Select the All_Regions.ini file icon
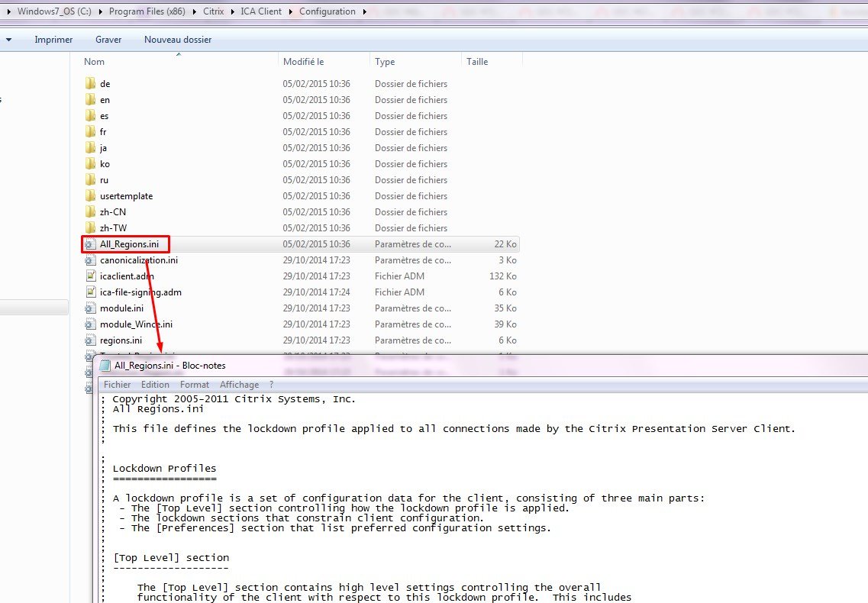This screenshot has height=603, width=868. click(x=90, y=244)
